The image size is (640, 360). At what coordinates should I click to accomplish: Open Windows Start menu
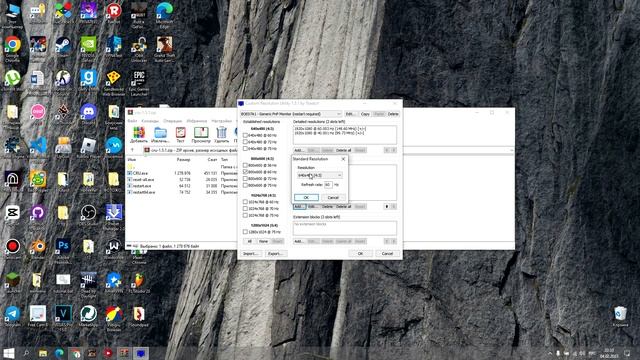[9, 353]
